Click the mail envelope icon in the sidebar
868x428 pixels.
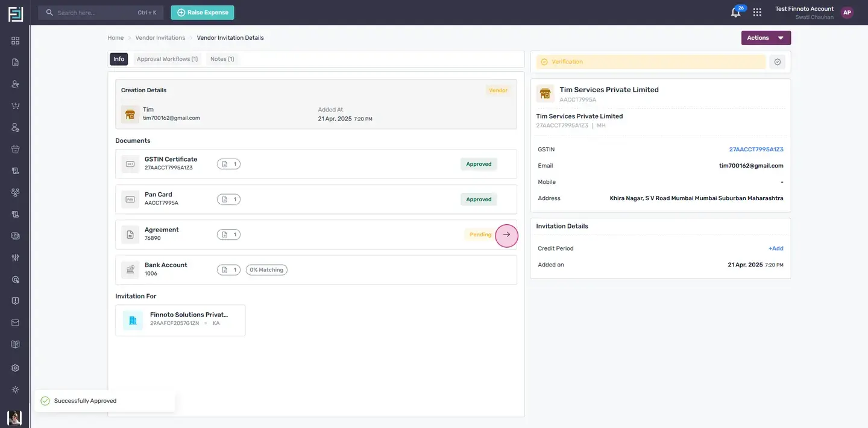click(x=15, y=323)
